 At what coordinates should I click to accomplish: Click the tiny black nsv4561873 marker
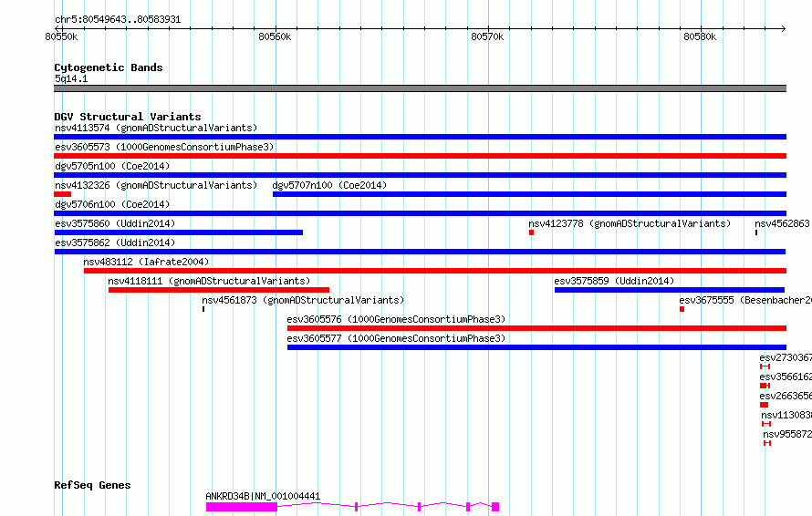203,309
